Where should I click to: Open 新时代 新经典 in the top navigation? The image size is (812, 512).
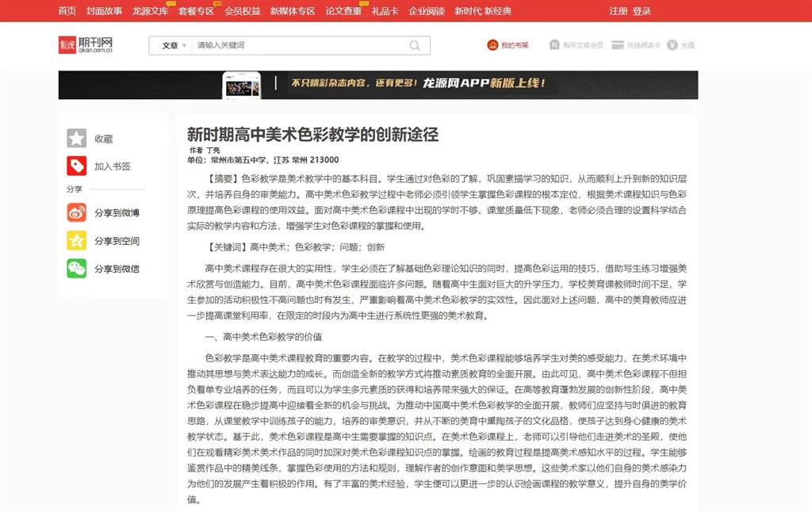pyautogui.click(x=483, y=11)
